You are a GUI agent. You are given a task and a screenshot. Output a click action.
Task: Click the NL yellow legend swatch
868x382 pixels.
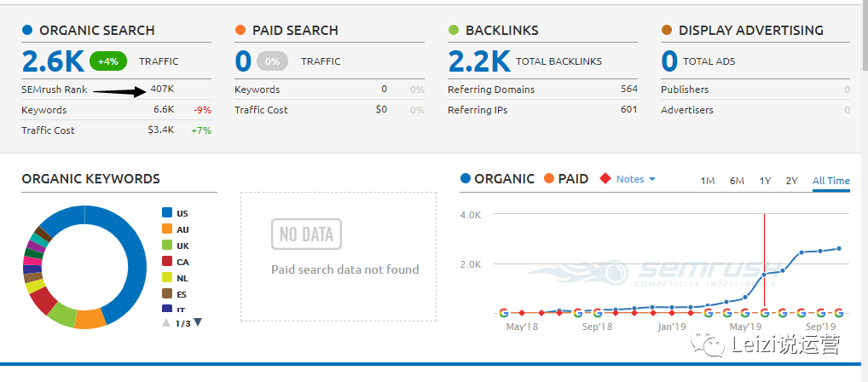166,277
